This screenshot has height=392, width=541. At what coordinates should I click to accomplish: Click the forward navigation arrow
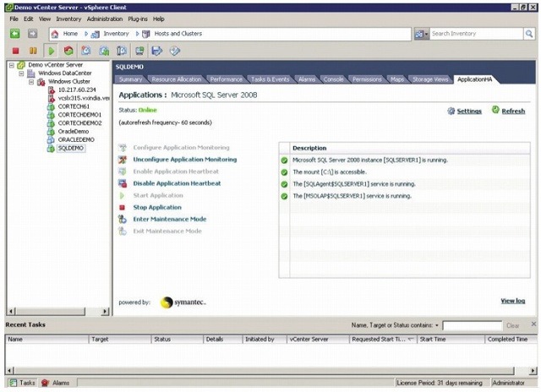click(x=32, y=34)
